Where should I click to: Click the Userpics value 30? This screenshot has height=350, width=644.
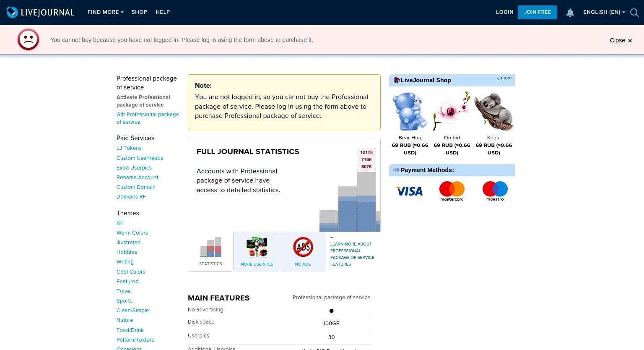pos(331,337)
